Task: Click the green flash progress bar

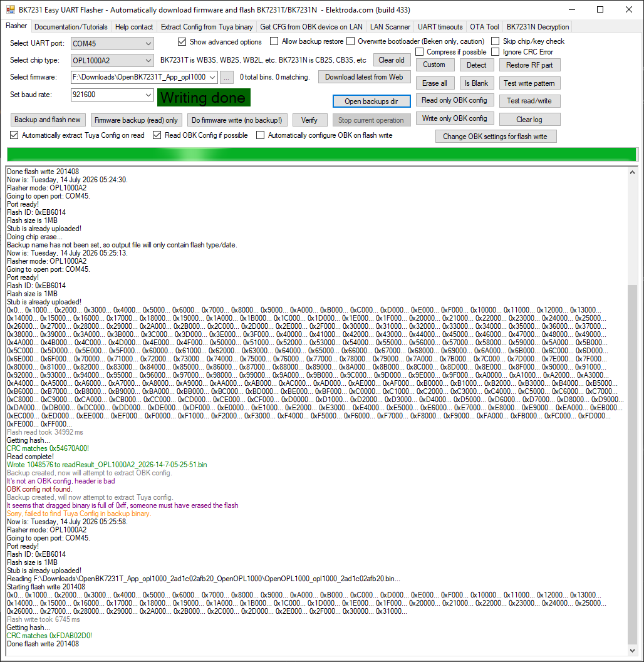Action: coord(322,154)
